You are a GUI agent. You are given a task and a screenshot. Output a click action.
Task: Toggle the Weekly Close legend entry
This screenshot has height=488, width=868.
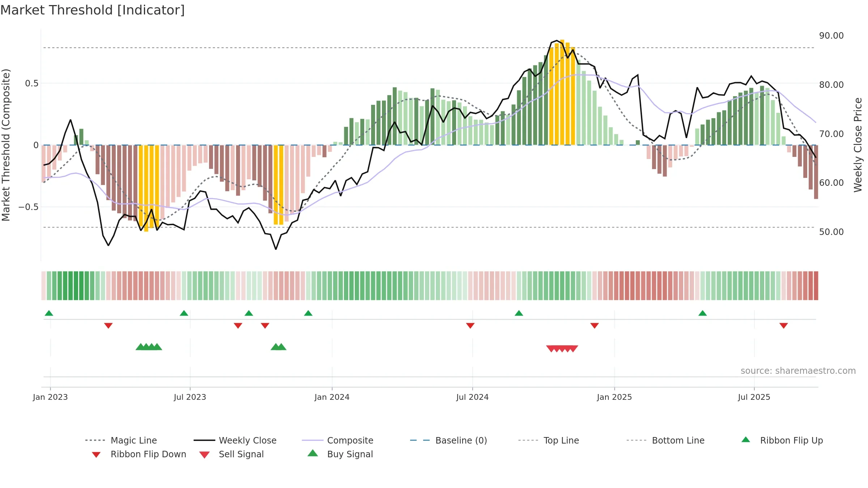click(x=235, y=440)
